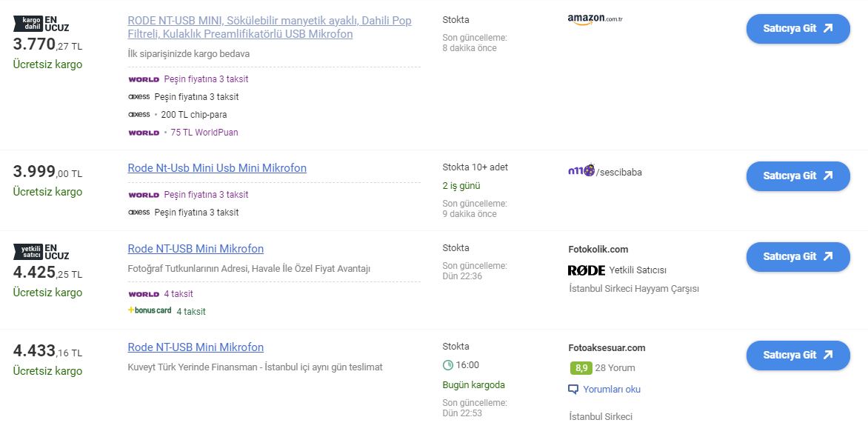Click 'Yorumları oku' to read reviews

pos(611,390)
